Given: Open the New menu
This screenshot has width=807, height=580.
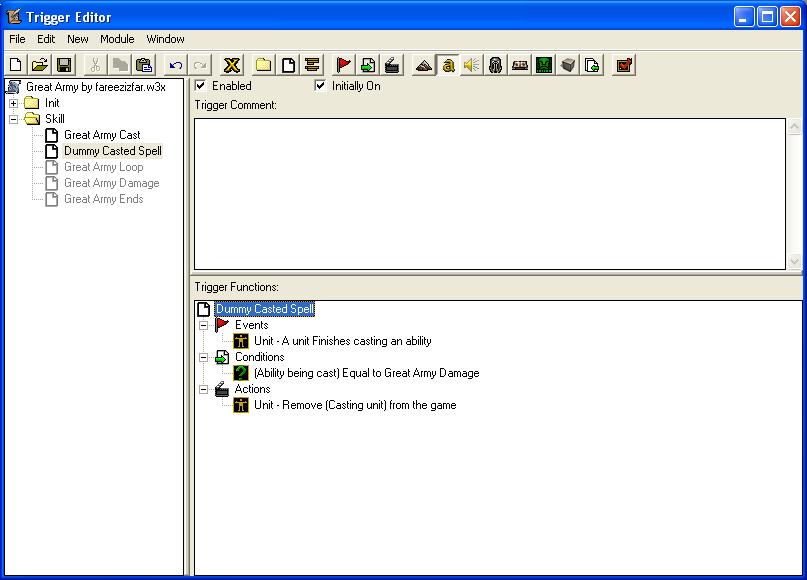Looking at the screenshot, I should [x=78, y=39].
